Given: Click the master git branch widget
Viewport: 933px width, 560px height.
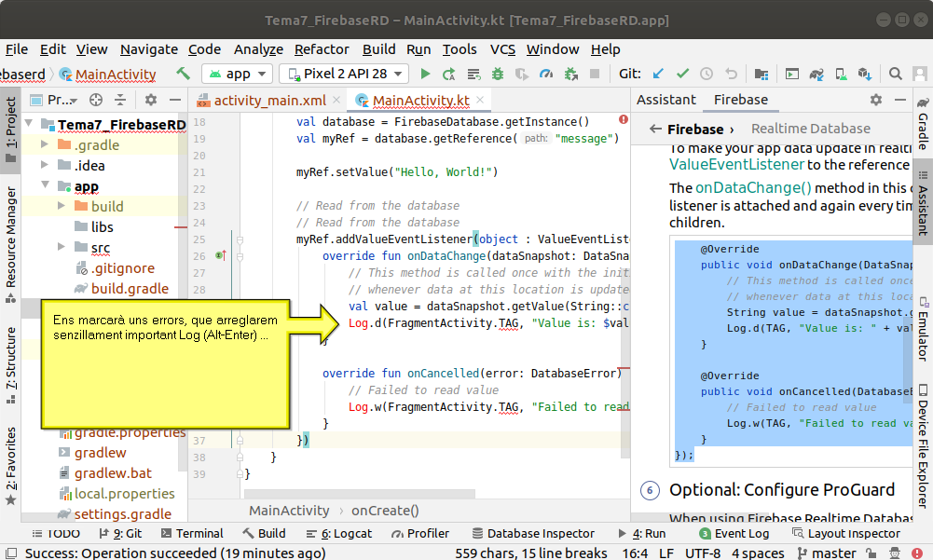Looking at the screenshot, I should point(826,553).
